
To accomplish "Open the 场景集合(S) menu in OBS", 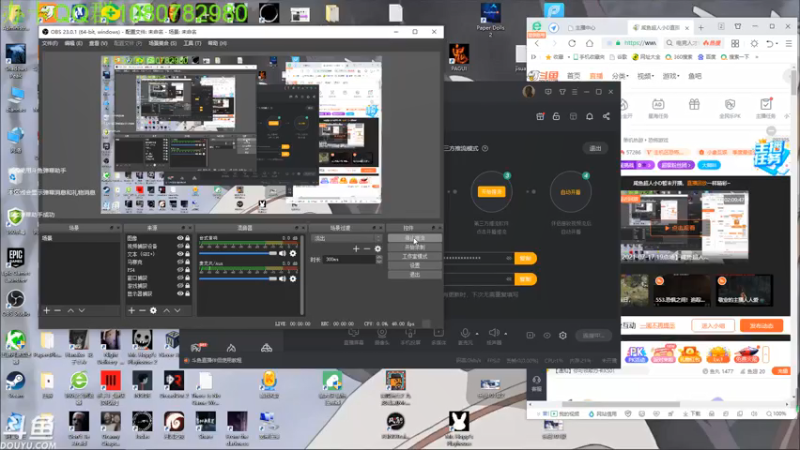I will pyautogui.click(x=162, y=43).
